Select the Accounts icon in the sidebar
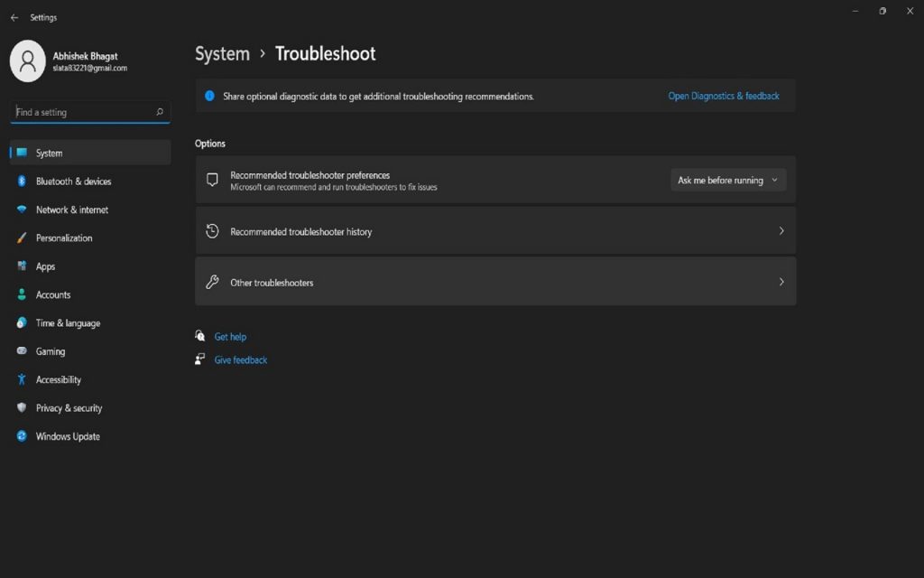The width and height of the screenshot is (924, 578). [21, 294]
